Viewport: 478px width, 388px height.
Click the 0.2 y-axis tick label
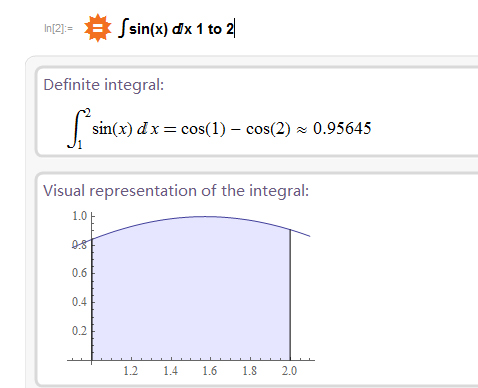click(80, 331)
